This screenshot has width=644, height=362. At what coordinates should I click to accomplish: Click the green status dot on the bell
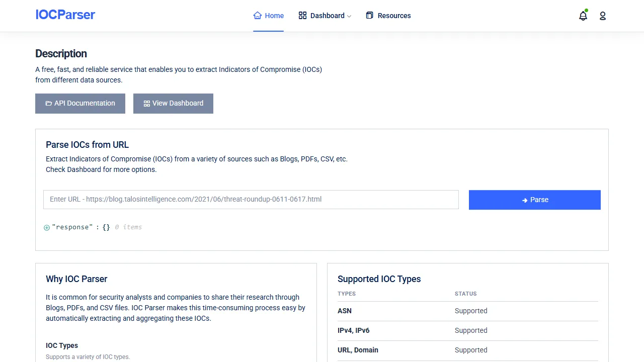click(x=586, y=11)
